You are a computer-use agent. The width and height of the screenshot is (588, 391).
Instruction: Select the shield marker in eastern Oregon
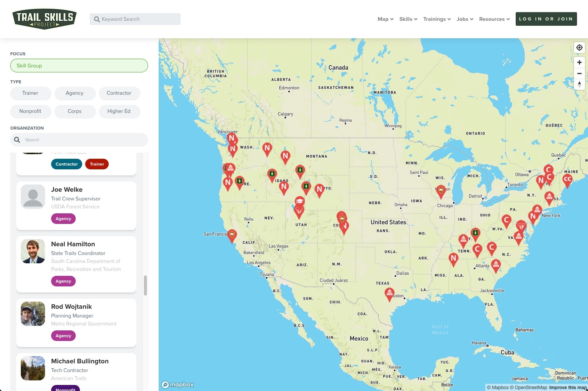coord(239,182)
